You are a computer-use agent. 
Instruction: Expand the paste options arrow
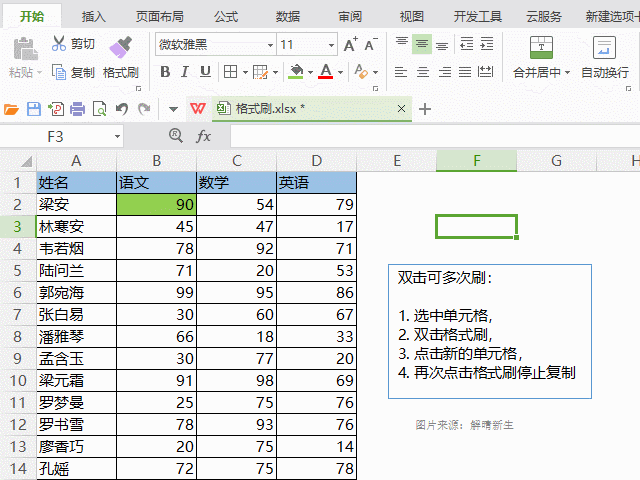[x=40, y=73]
